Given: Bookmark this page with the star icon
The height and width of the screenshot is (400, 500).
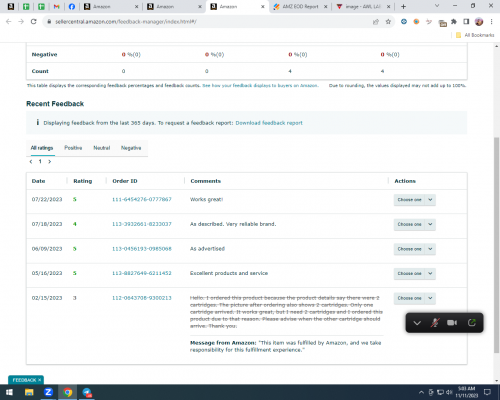Looking at the screenshot, I should click(388, 22).
